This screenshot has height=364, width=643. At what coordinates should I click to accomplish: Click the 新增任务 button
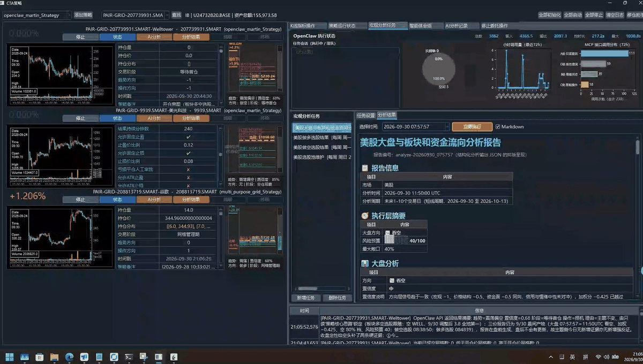pyautogui.click(x=306, y=298)
